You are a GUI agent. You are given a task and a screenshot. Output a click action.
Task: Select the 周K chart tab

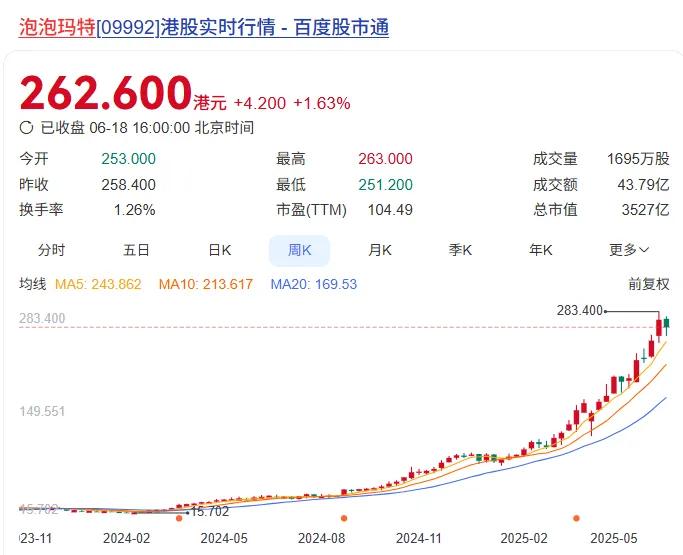[299, 250]
